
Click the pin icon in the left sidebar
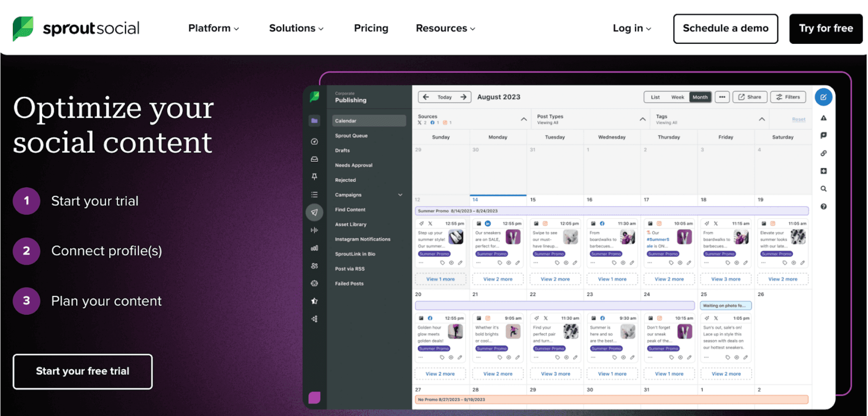pyautogui.click(x=315, y=176)
